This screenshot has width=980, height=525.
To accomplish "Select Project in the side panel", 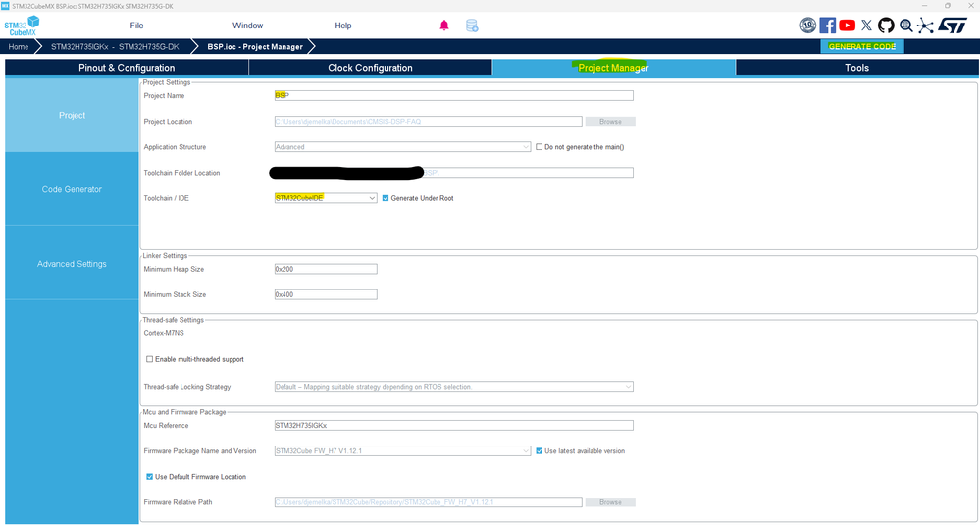I will coord(72,115).
